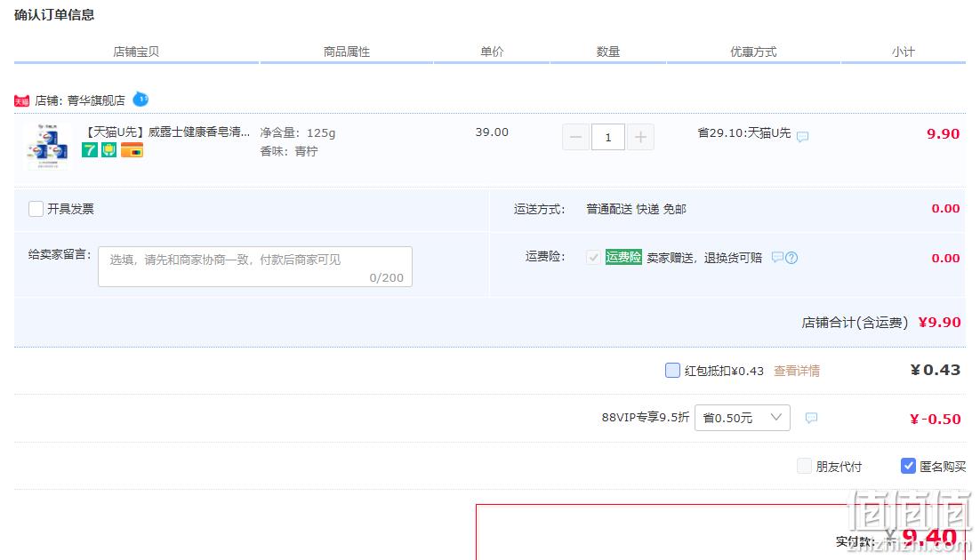Open the comment icon beside 省29.10:天猫U先
The height and width of the screenshot is (560, 980).
tap(802, 136)
